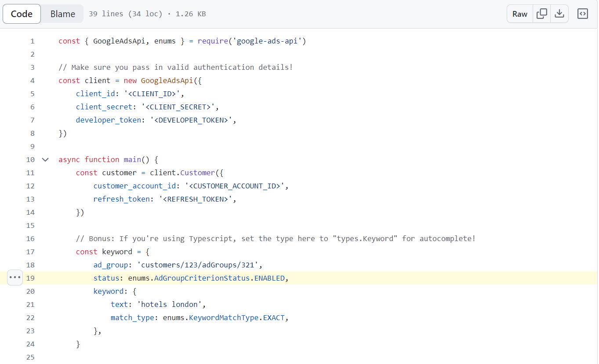Click the '<CLIENT_SECRET>' placeholder string
Screen dimensions: 599x364
coord(178,107)
